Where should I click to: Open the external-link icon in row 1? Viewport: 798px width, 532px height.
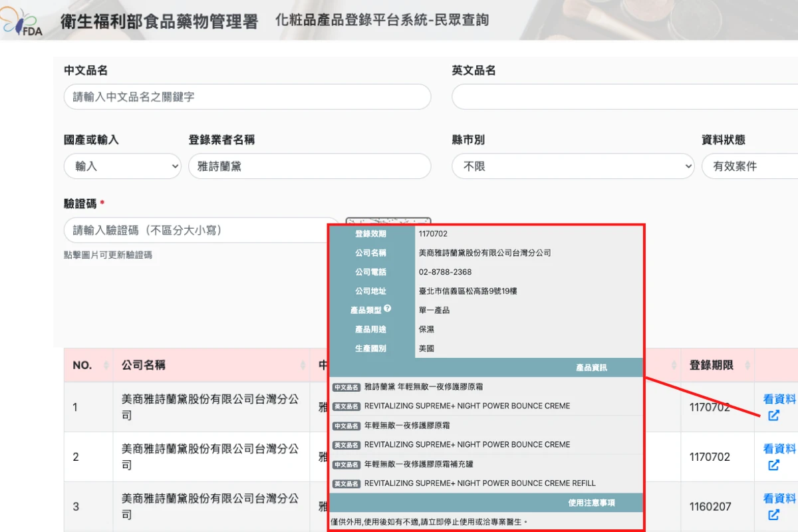coord(773,416)
